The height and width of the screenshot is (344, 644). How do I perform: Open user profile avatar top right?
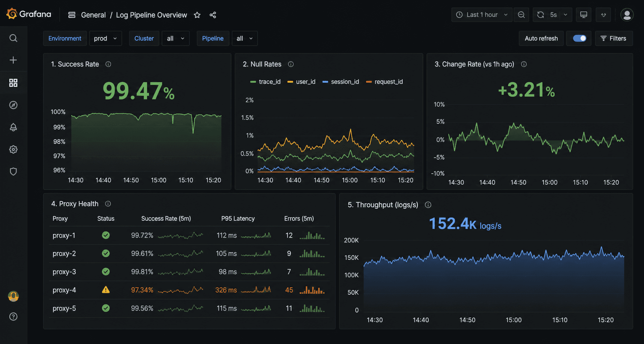(x=627, y=15)
